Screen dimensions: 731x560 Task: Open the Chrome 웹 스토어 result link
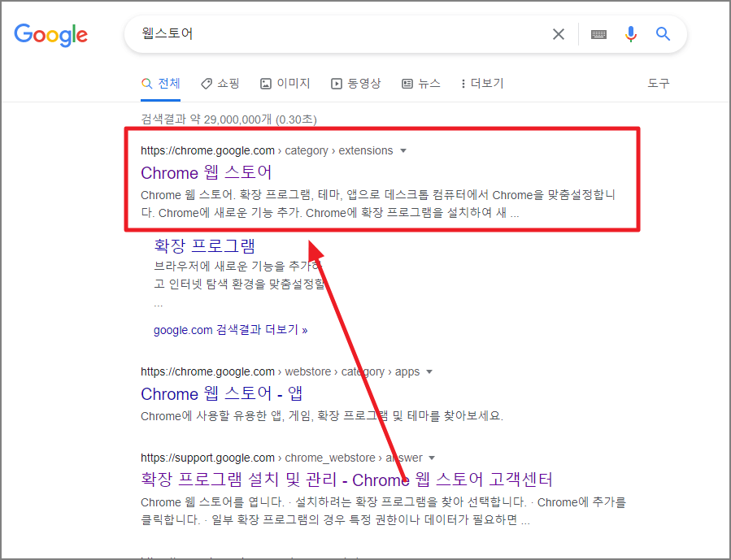pyautogui.click(x=206, y=173)
